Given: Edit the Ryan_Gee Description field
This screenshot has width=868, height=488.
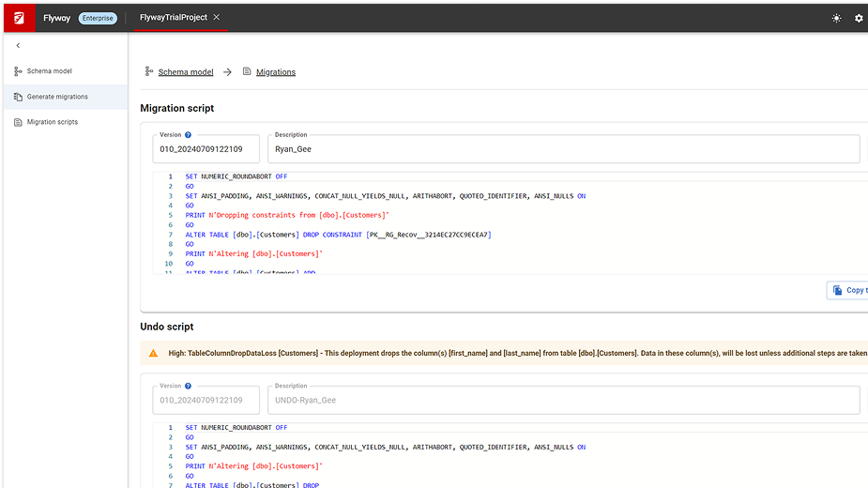Looking at the screenshot, I should [563, 149].
